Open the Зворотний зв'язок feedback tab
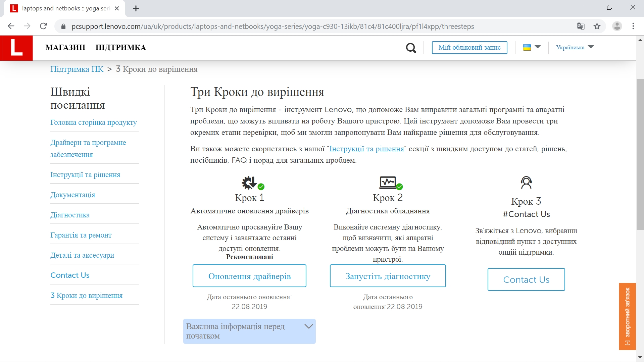Screen dimensions: 644x362 coord(627,316)
